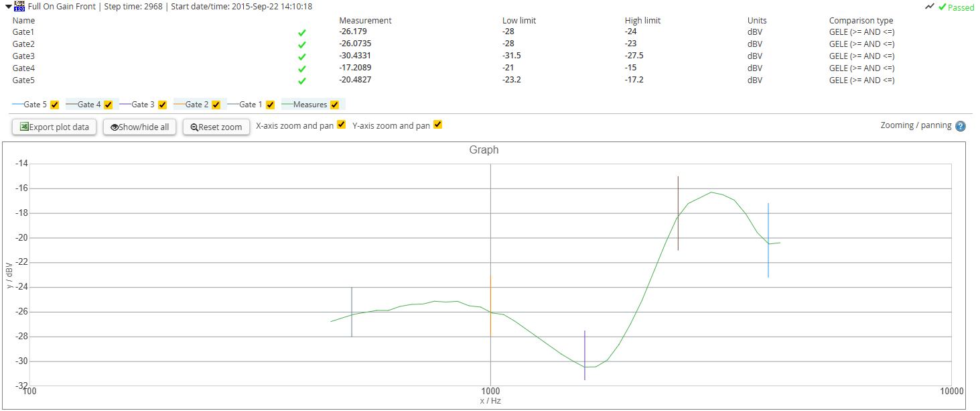Toggle the Gate 3 legend checkbox
This screenshot has height=411, width=980.
pyautogui.click(x=162, y=105)
